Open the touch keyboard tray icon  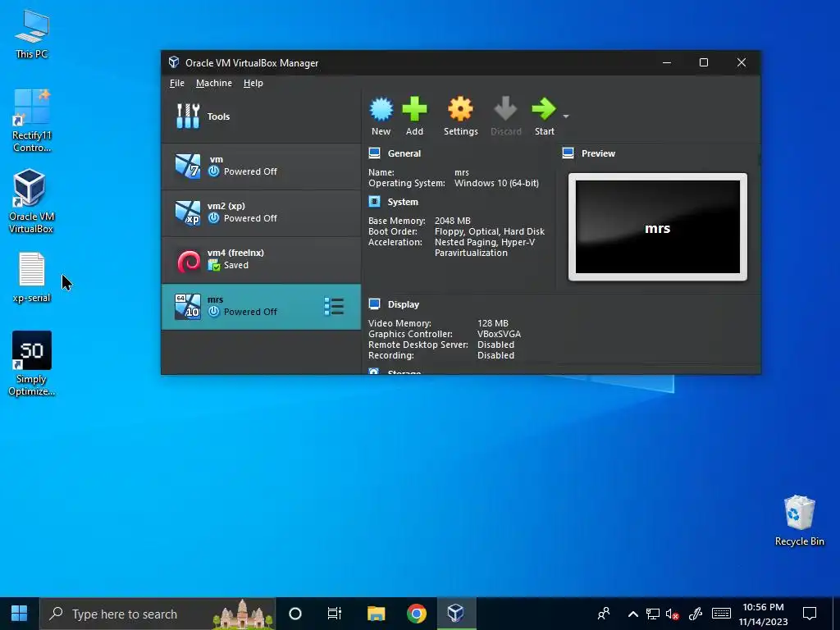[x=721, y=614]
